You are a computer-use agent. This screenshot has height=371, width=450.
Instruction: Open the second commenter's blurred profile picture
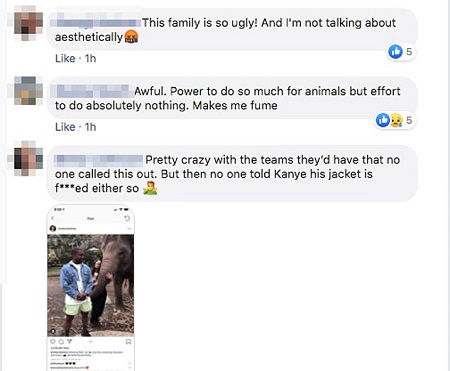(26, 90)
